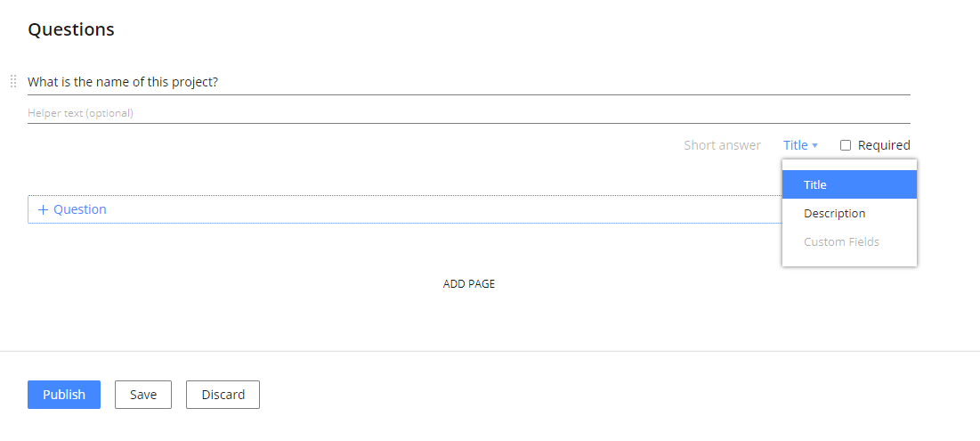Click the Questions section heading
This screenshot has width=980, height=441.
tap(71, 29)
